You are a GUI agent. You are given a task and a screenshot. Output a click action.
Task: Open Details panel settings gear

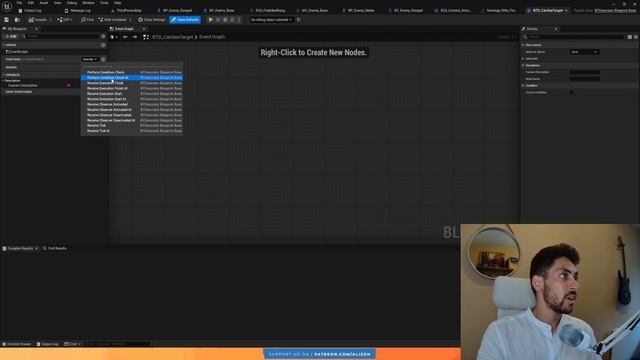click(636, 37)
